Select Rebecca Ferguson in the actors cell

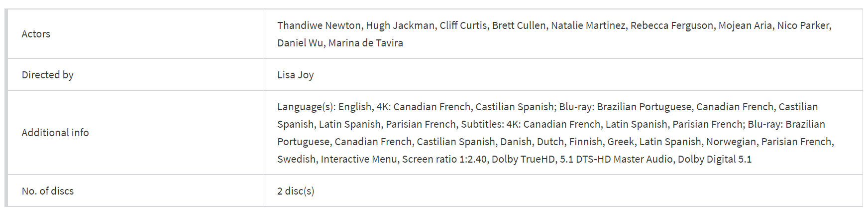[672, 25]
